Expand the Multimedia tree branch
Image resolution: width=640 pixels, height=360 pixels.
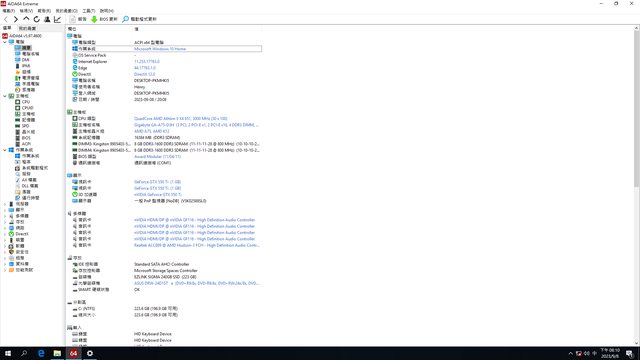pyautogui.click(x=5, y=216)
